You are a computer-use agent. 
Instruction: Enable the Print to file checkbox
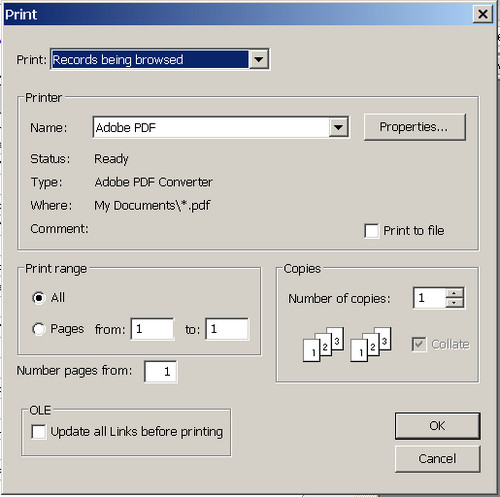(371, 231)
